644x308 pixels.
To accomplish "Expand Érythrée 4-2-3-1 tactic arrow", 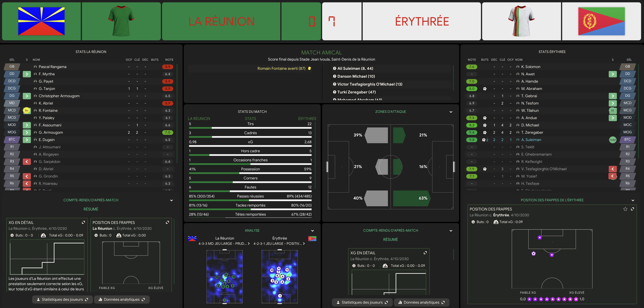I will (304, 243).
